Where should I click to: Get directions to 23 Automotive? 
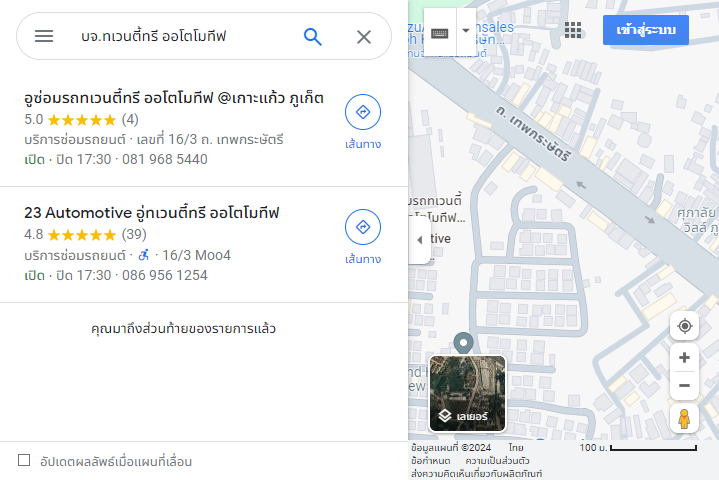363,237
